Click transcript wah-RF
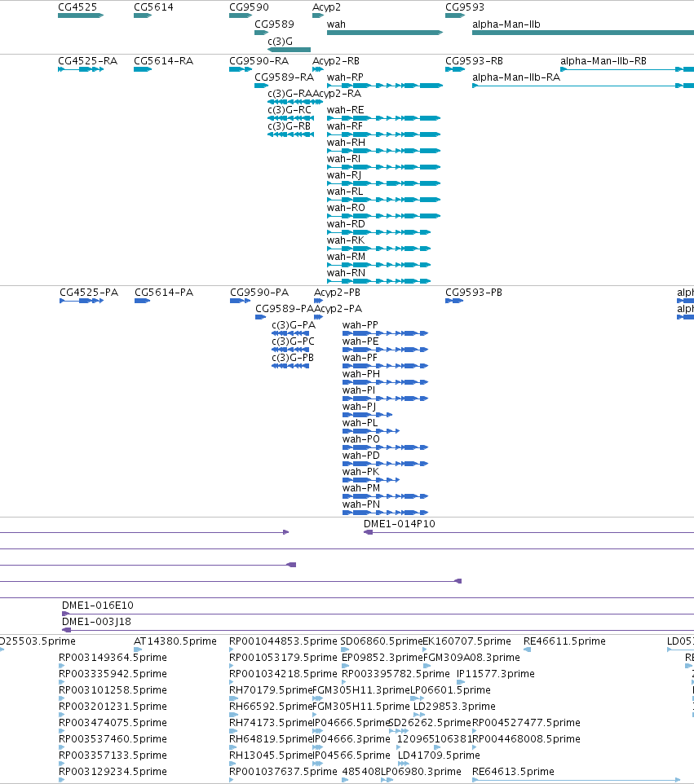694x784 pixels. tap(345, 126)
